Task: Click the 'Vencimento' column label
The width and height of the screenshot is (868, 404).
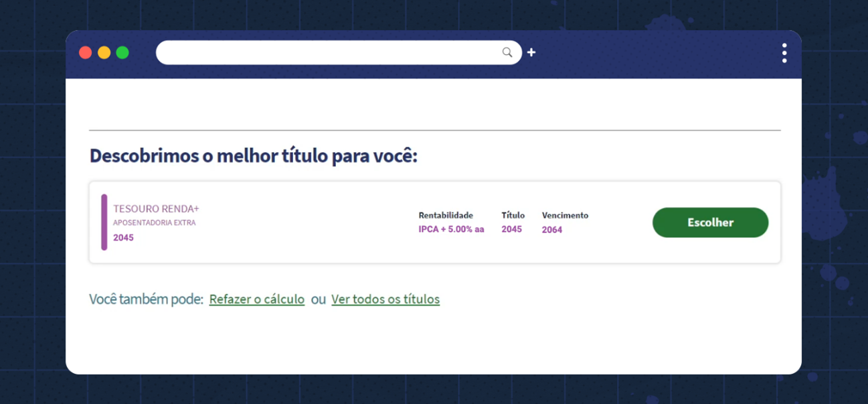Action: pyautogui.click(x=565, y=215)
